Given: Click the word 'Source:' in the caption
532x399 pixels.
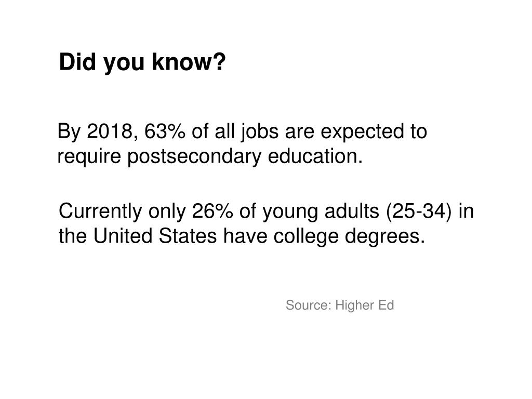Looking at the screenshot, I should [309, 305].
